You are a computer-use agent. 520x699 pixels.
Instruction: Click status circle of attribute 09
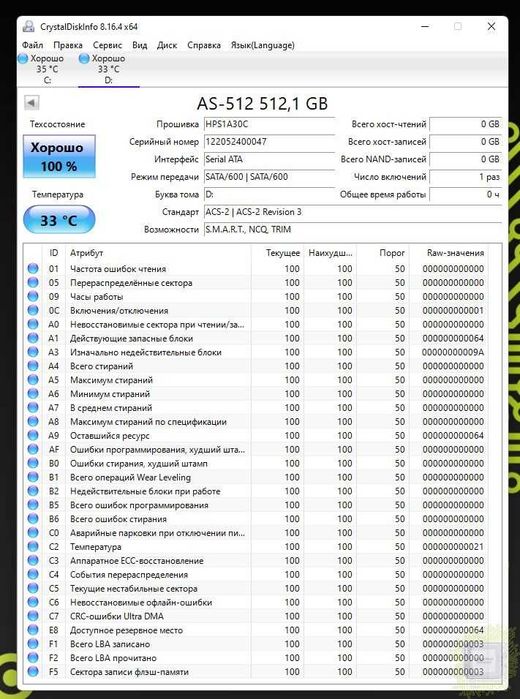click(x=33, y=296)
